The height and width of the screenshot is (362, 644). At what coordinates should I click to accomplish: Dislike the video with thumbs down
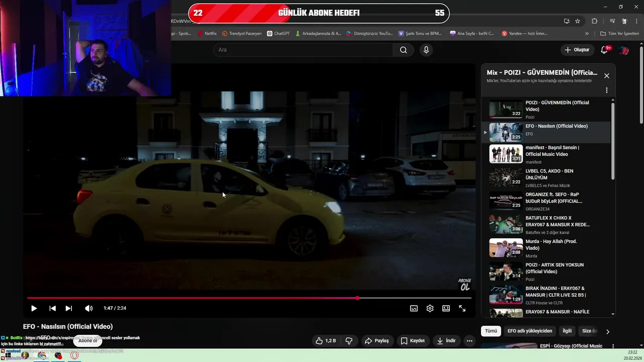click(x=349, y=340)
